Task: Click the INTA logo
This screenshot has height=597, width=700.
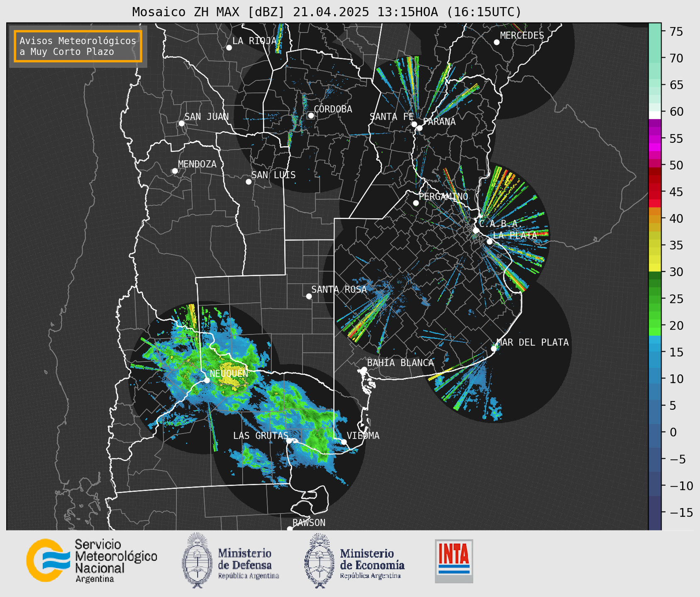Action: [x=454, y=561]
